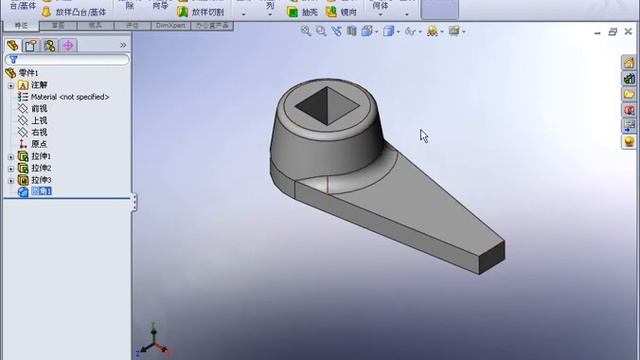
Task: Select the 拉伸3 cut feature row
Action: pyautogui.click(x=34, y=180)
